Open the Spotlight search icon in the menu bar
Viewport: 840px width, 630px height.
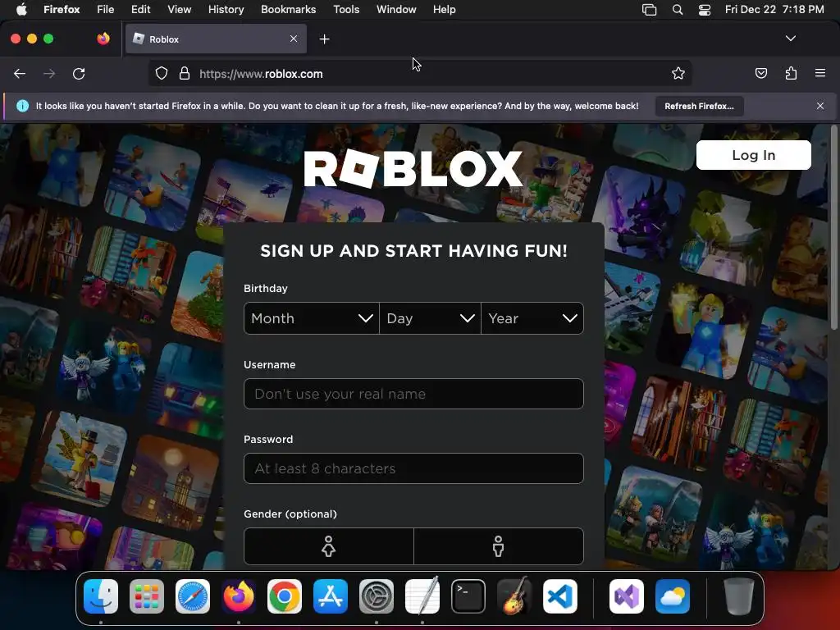click(x=677, y=10)
